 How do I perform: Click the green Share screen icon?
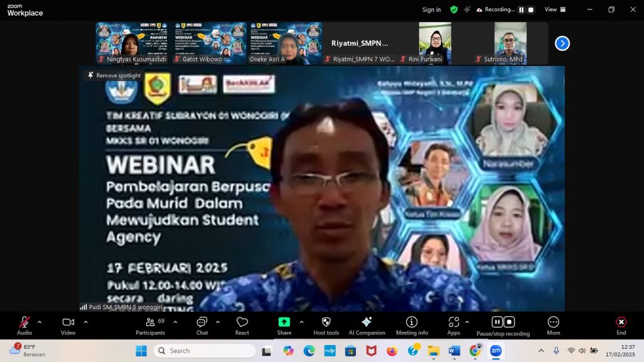tap(284, 322)
